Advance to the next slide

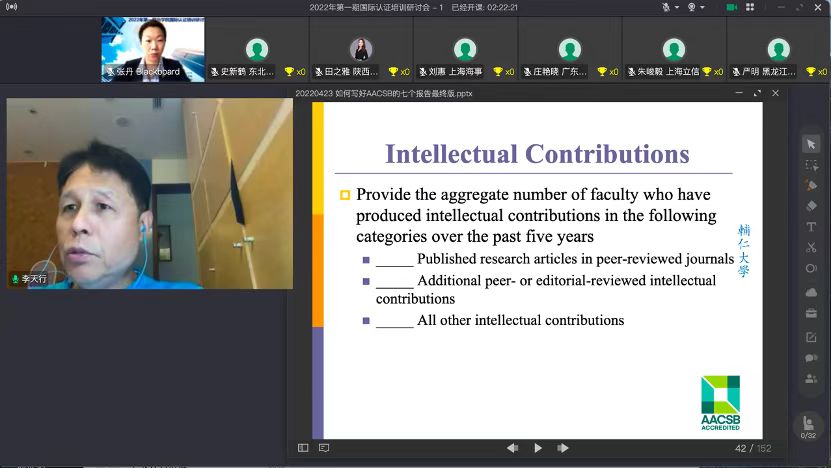565,448
